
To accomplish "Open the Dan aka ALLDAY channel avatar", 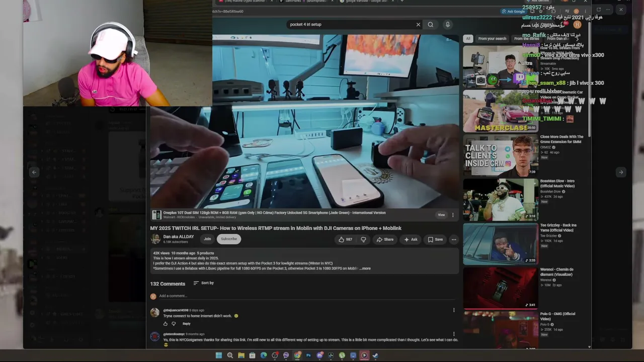I will click(156, 239).
